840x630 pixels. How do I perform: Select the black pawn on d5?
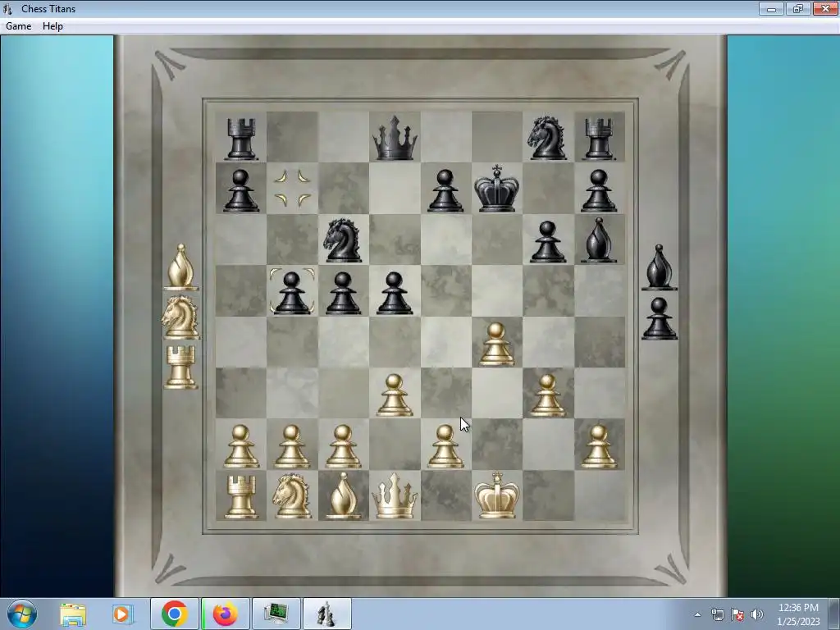(x=395, y=293)
